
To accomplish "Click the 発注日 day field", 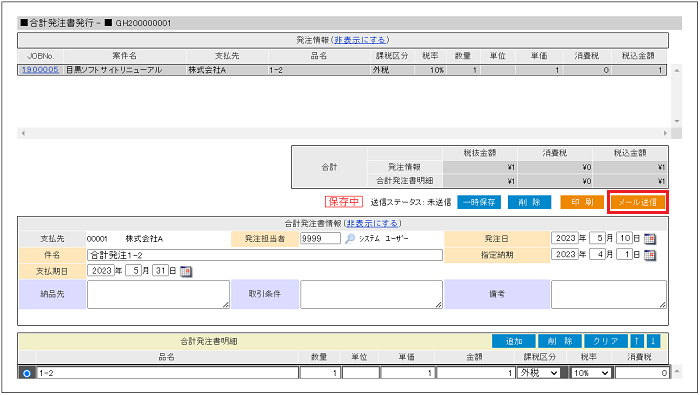I will click(624, 238).
